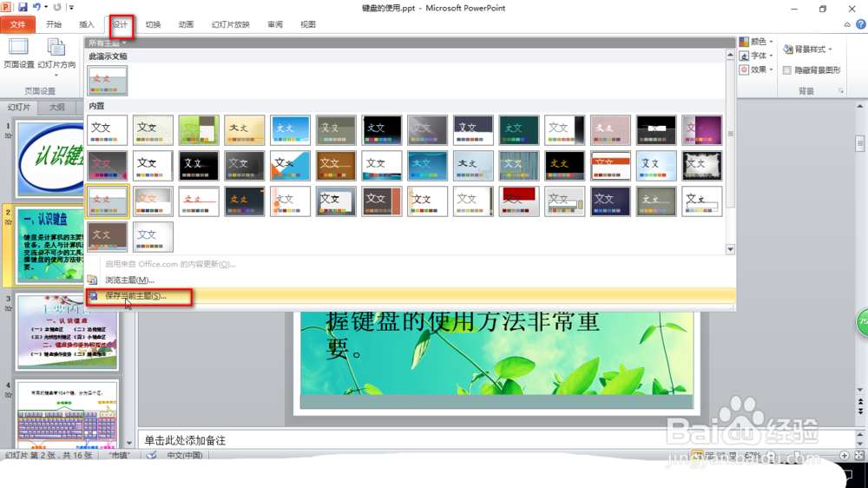
Task: Click the browse themes folder icon
Action: [x=93, y=280]
